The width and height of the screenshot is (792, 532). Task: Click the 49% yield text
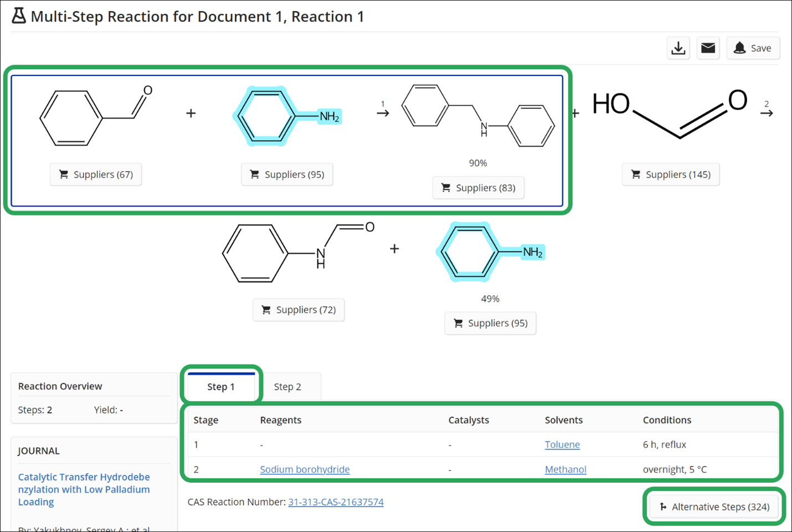(490, 299)
